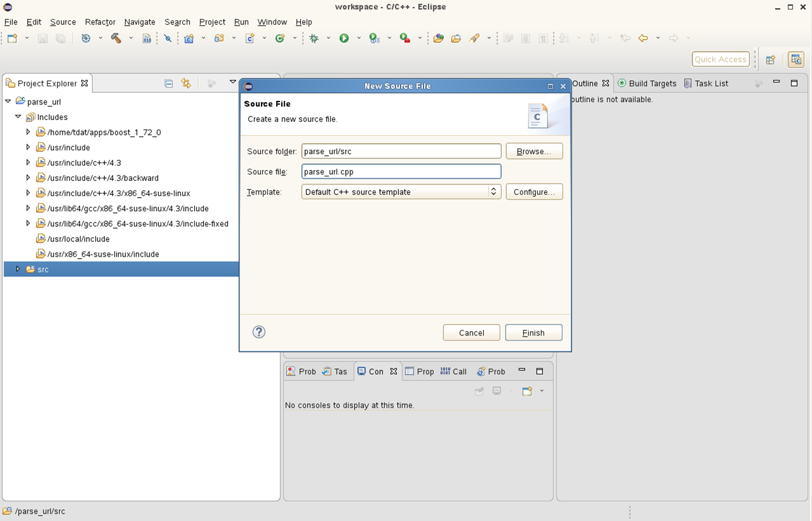Switch to the Call hierarchy tab
The height and width of the screenshot is (521, 812).
click(x=454, y=371)
